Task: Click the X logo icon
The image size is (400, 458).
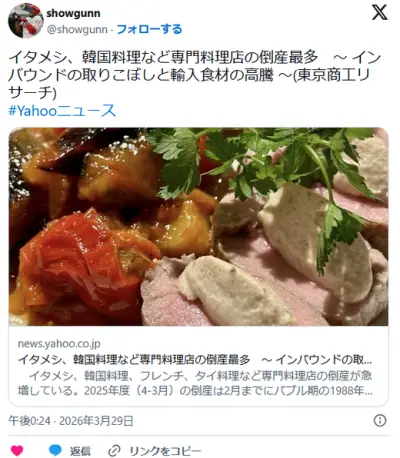Action: (x=380, y=13)
